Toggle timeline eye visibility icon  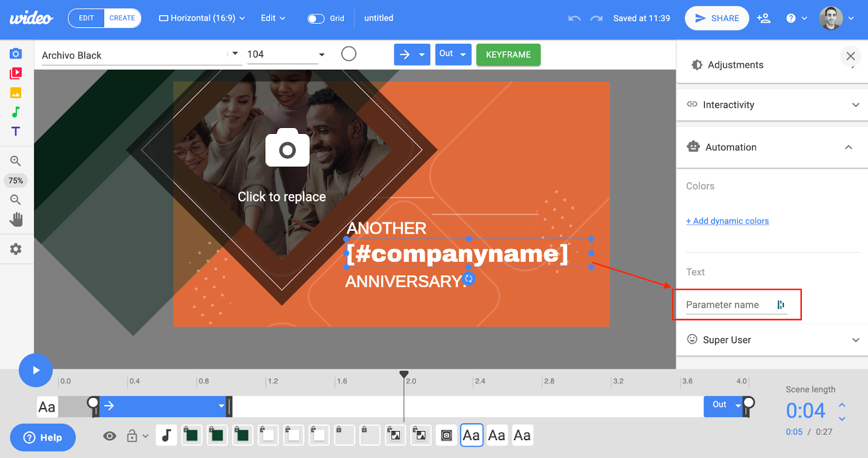tap(110, 436)
